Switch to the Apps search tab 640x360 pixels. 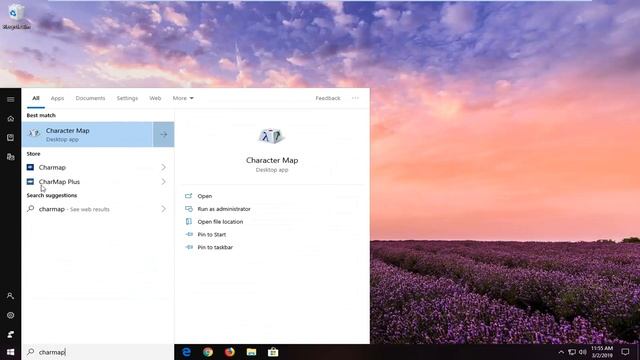pyautogui.click(x=57, y=98)
